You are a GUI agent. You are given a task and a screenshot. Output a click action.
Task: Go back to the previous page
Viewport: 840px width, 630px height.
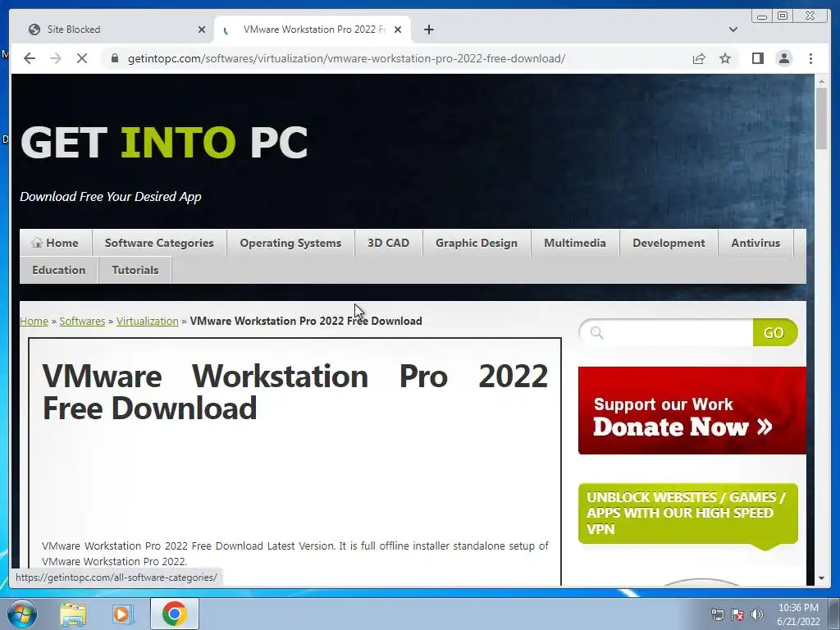[x=30, y=58]
